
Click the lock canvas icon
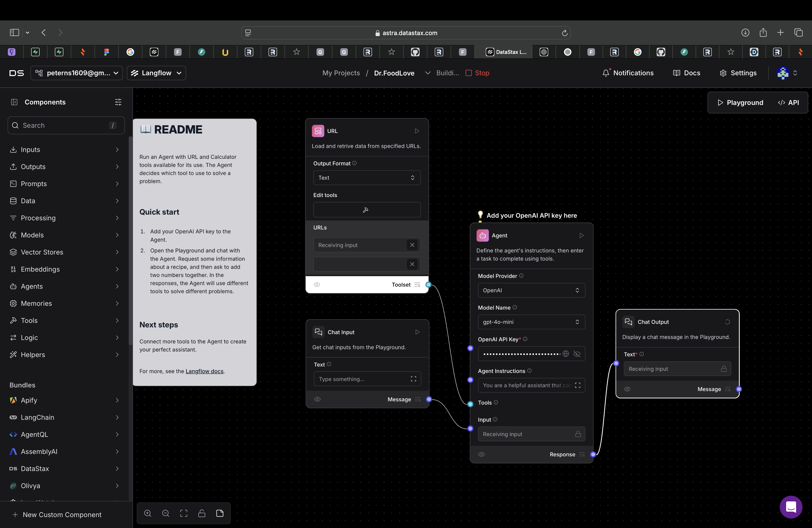(x=202, y=513)
